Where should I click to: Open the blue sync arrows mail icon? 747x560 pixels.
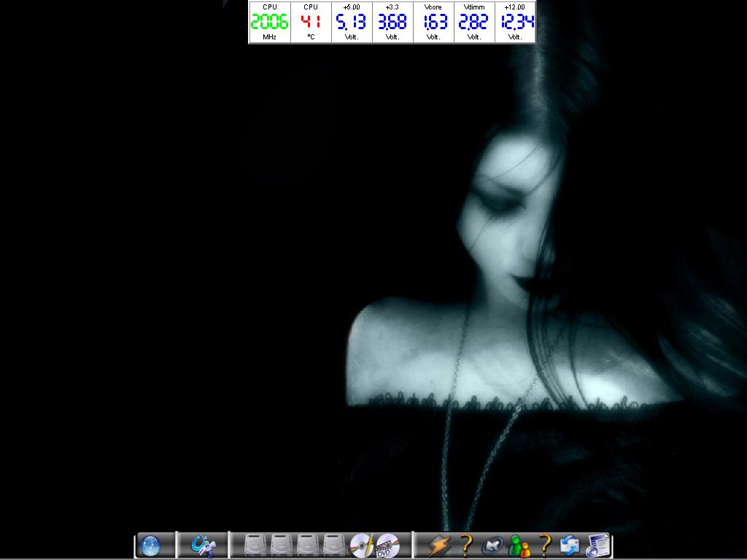(x=570, y=545)
